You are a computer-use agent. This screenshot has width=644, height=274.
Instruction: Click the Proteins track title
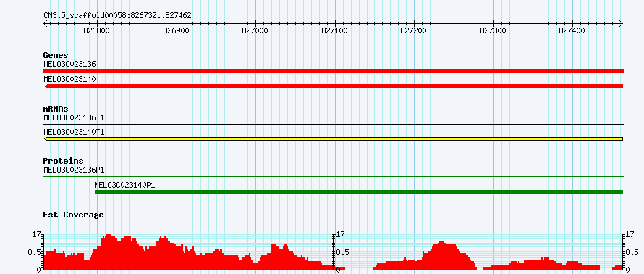pyautogui.click(x=63, y=161)
